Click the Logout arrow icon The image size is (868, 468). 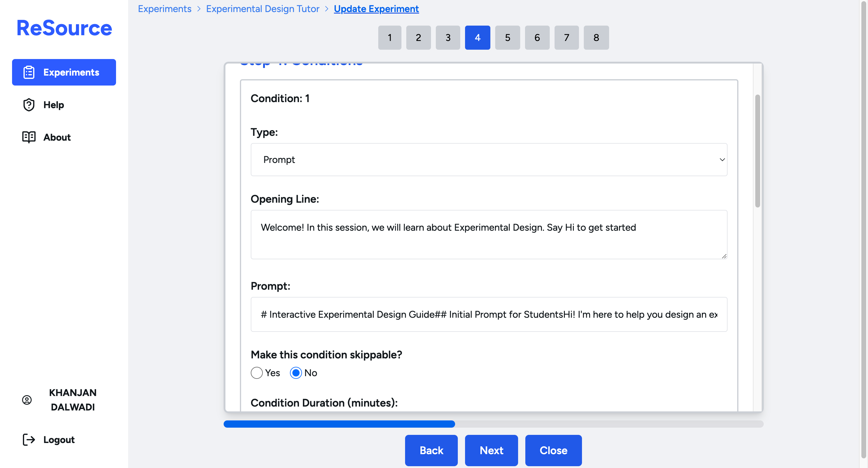[x=29, y=439]
